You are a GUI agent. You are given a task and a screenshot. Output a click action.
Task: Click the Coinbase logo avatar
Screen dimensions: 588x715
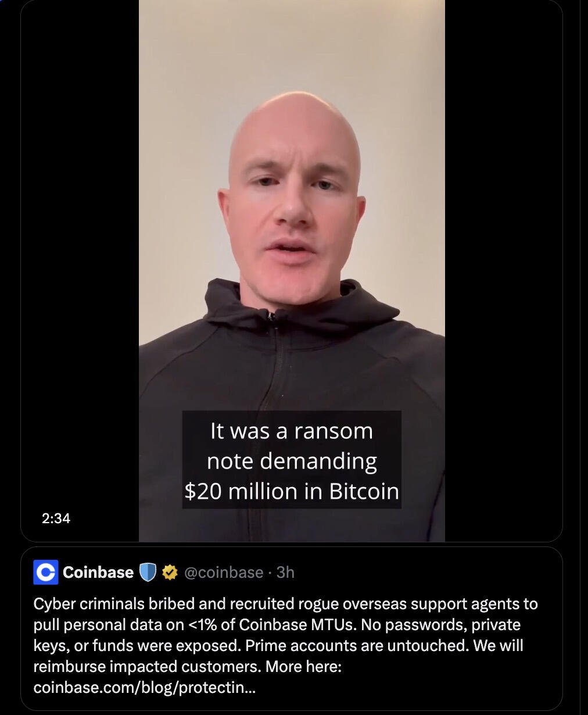[46, 572]
